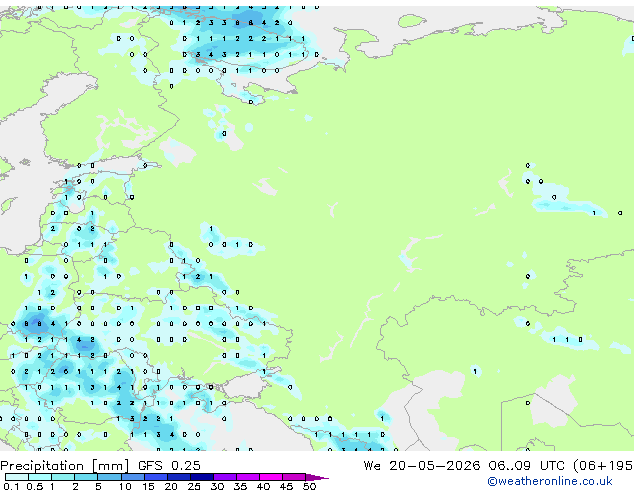Image resolution: width=634 pixels, height=490 pixels.
Task: Click the '0.1' legend scale label
Action: pos(11,486)
